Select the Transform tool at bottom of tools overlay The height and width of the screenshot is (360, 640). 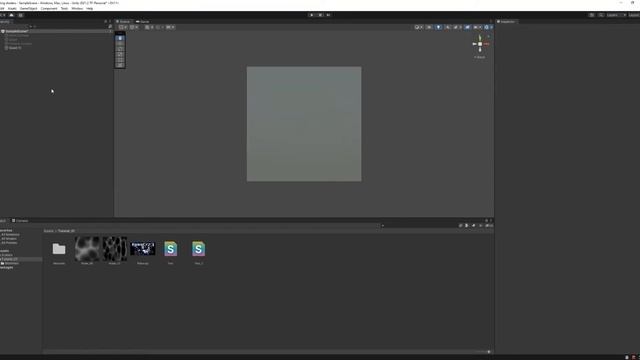(x=120, y=64)
